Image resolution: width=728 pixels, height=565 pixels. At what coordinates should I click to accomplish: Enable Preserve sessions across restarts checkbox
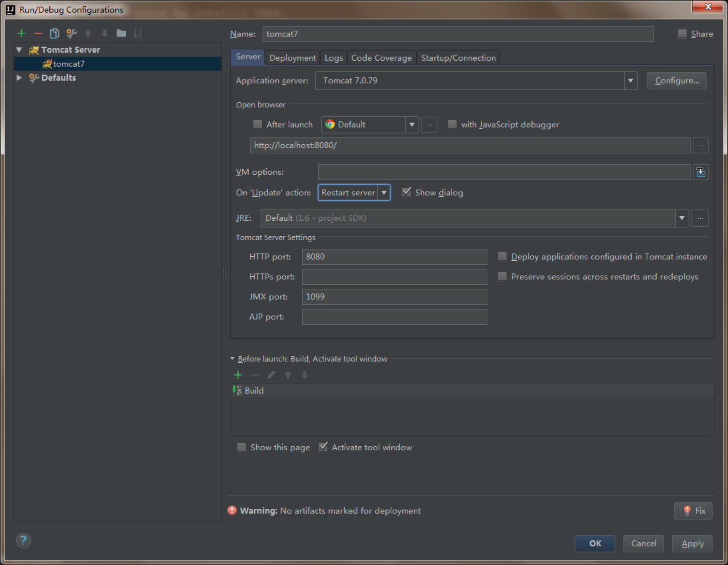click(503, 276)
